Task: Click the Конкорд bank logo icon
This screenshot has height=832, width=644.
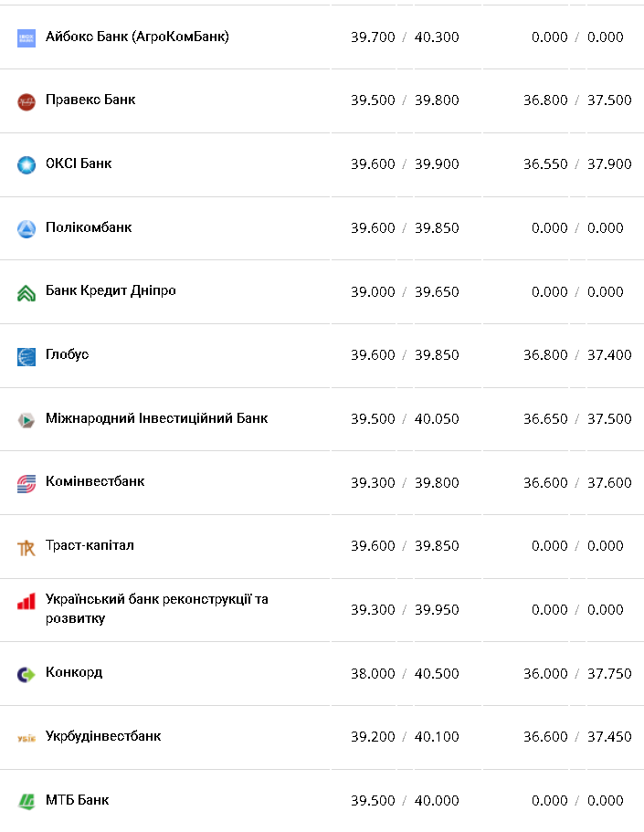Action: tap(26, 675)
